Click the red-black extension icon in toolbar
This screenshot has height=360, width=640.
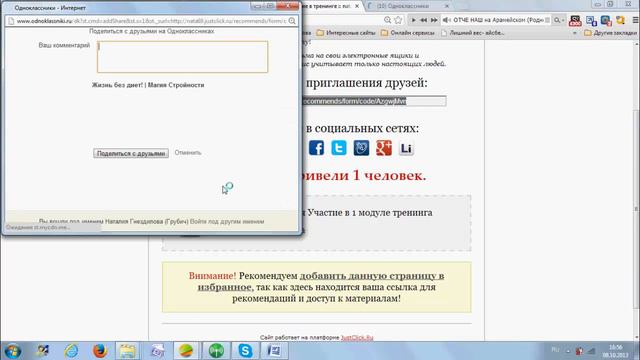(x=575, y=20)
